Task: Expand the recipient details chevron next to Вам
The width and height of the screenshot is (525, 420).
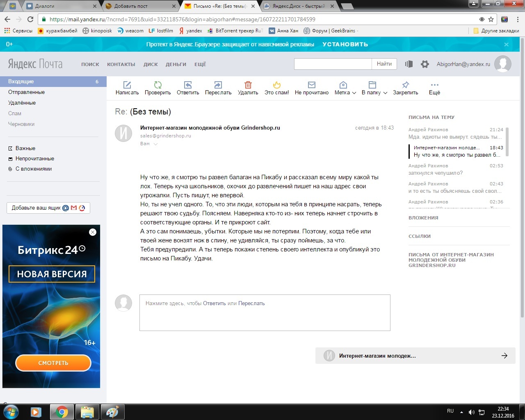Action: [x=155, y=144]
